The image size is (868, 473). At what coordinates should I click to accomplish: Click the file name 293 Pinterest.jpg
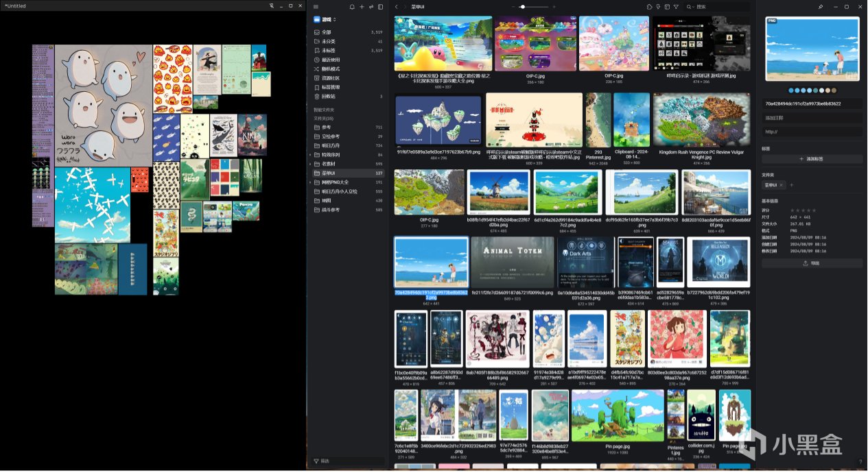click(598, 154)
